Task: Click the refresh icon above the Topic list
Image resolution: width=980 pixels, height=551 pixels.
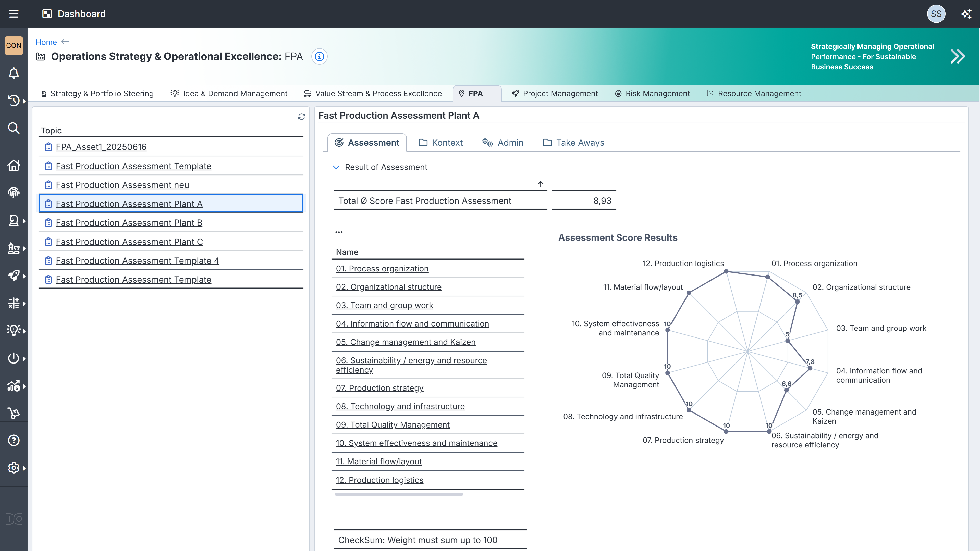Action: [301, 117]
